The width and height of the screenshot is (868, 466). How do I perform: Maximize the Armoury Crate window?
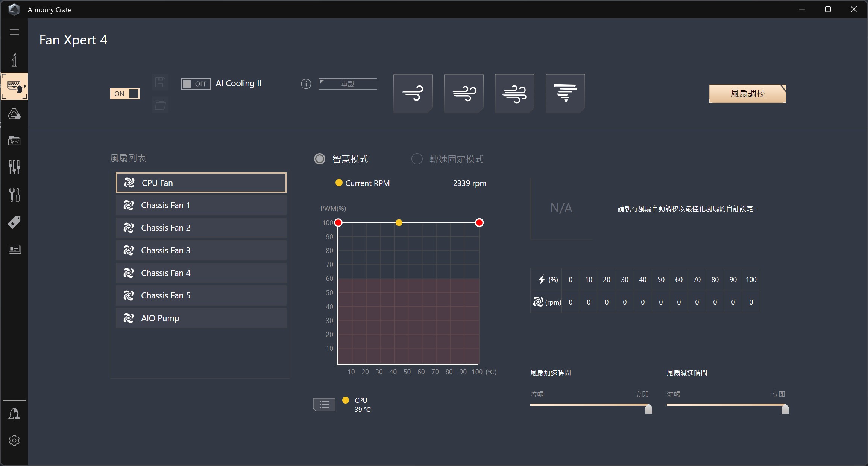(x=828, y=9)
